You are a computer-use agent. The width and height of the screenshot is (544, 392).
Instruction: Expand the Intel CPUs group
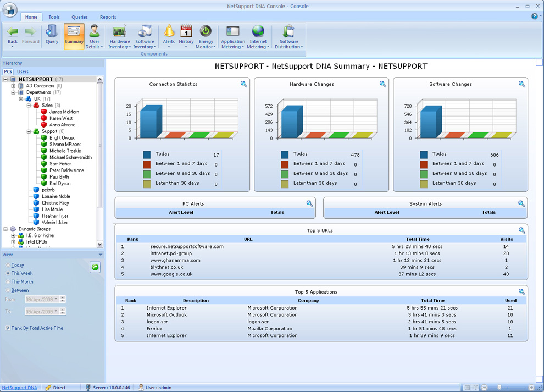[13, 242]
